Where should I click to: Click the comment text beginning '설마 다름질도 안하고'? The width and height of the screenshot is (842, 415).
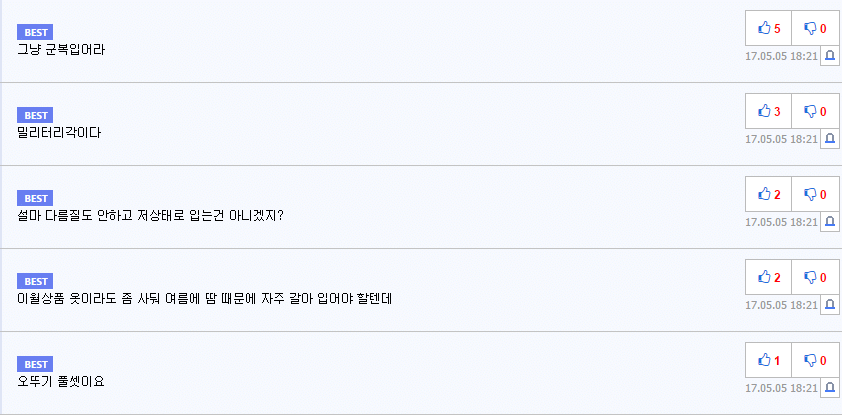pyautogui.click(x=151, y=215)
